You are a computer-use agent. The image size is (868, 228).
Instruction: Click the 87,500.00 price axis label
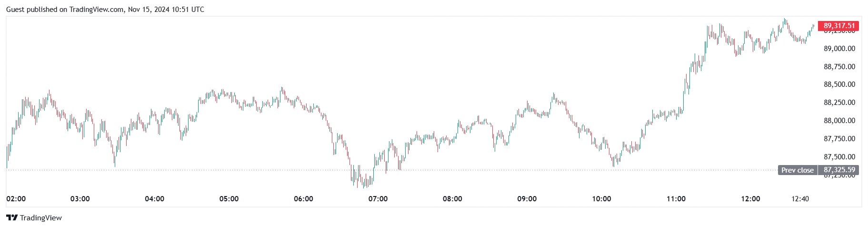click(x=839, y=157)
